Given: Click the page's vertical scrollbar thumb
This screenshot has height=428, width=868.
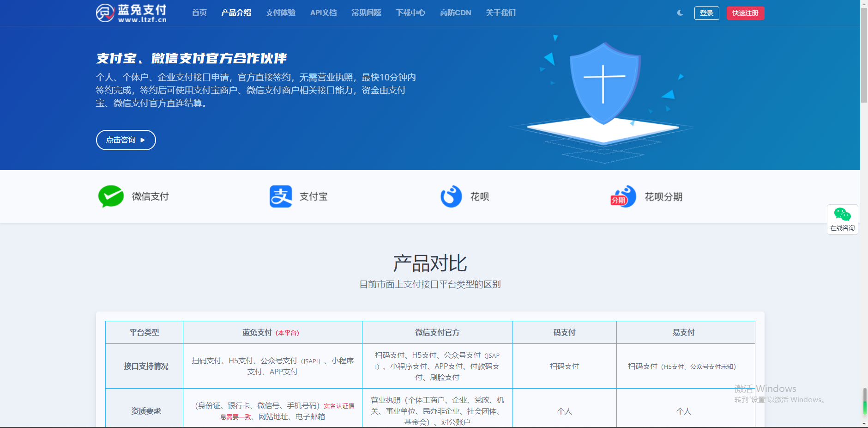Looking at the screenshot, I should 864,55.
